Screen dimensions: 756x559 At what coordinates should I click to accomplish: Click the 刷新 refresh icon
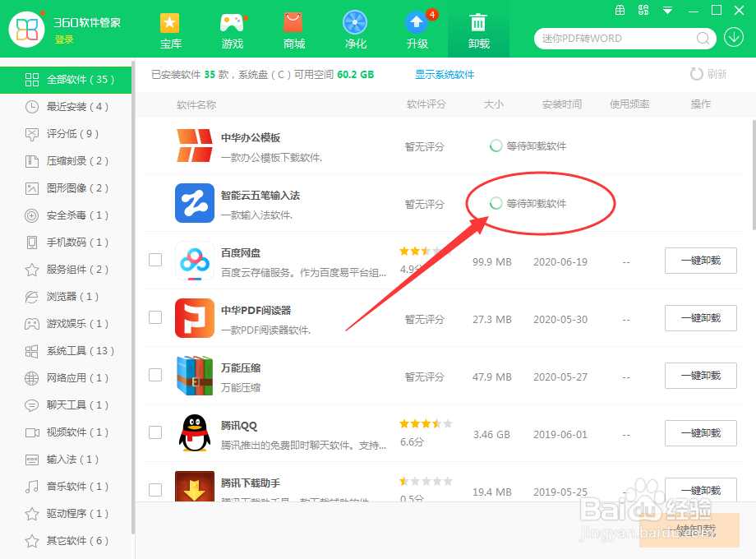tap(696, 74)
